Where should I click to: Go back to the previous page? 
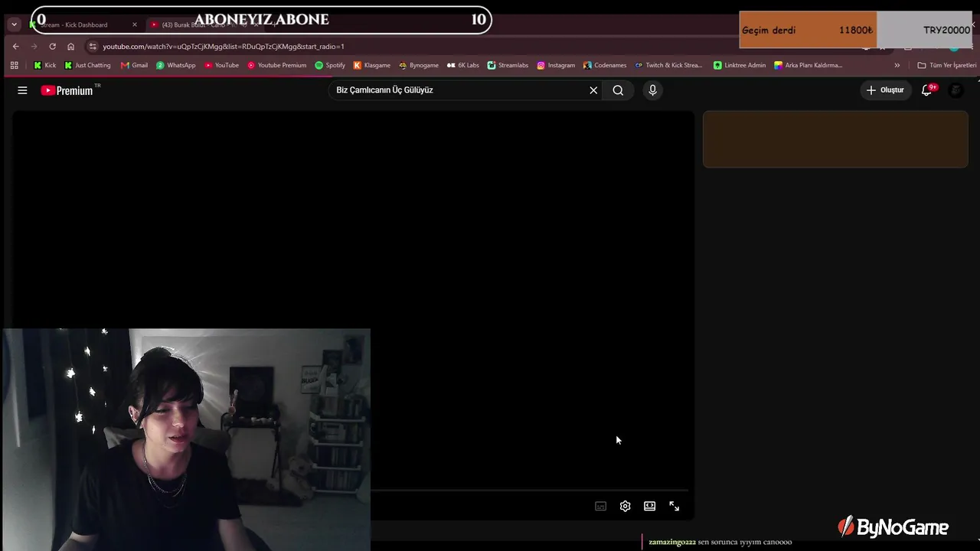click(15, 47)
